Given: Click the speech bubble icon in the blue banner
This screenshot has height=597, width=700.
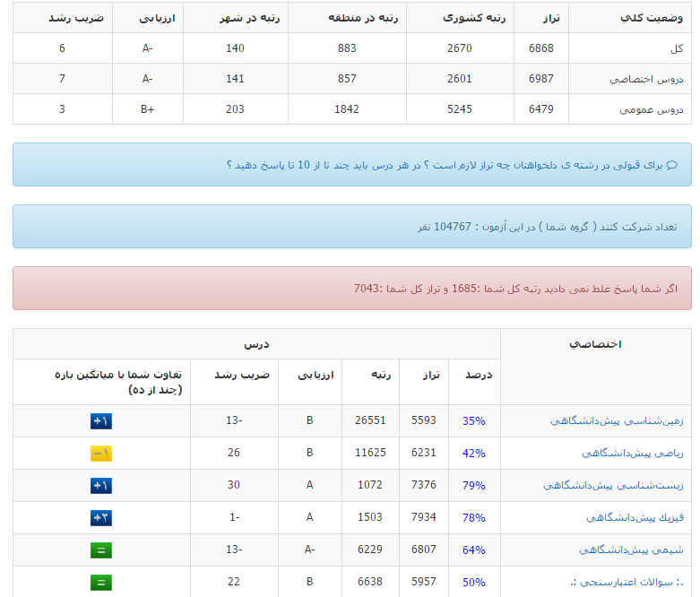Looking at the screenshot, I should pyautogui.click(x=672, y=165).
